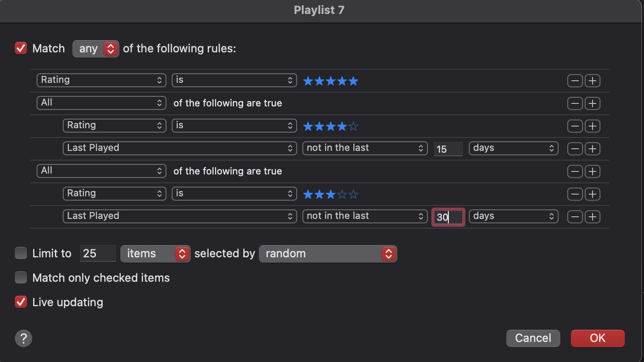Remove the five-star Rating rule with minus

[575, 81]
